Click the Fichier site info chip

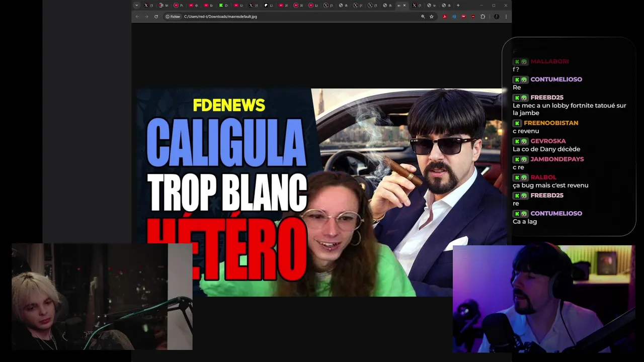click(x=173, y=17)
